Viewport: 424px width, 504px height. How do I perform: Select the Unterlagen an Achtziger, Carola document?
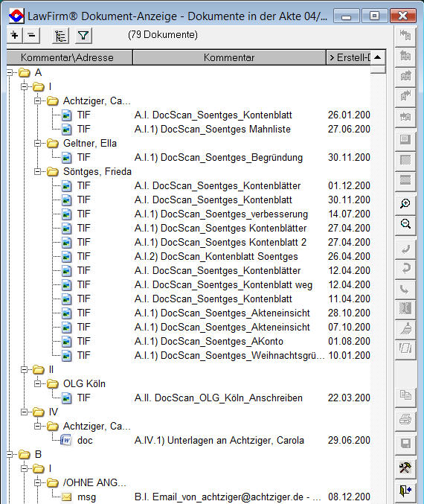tap(219, 441)
